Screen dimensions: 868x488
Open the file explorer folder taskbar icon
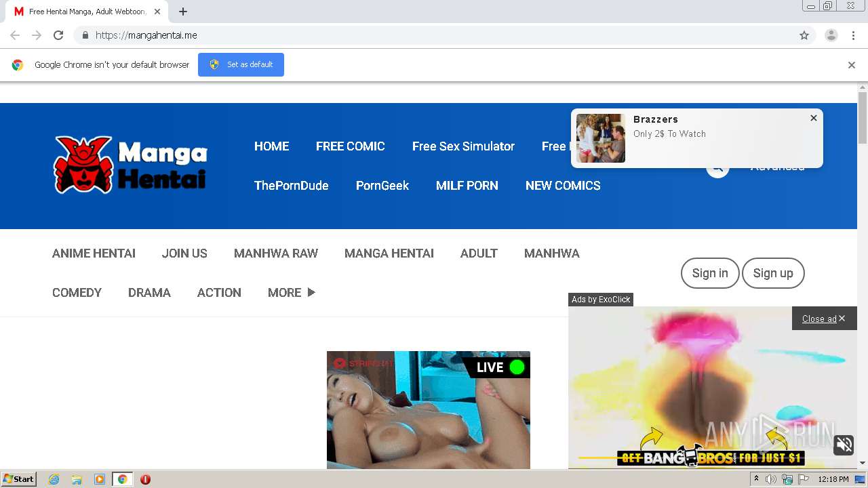pos(77,479)
